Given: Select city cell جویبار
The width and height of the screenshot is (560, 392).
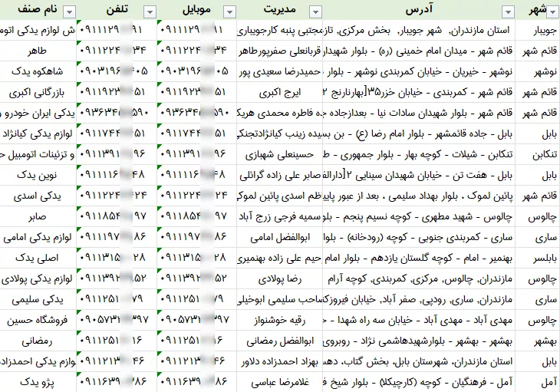Looking at the screenshot, I should tap(538, 31).
